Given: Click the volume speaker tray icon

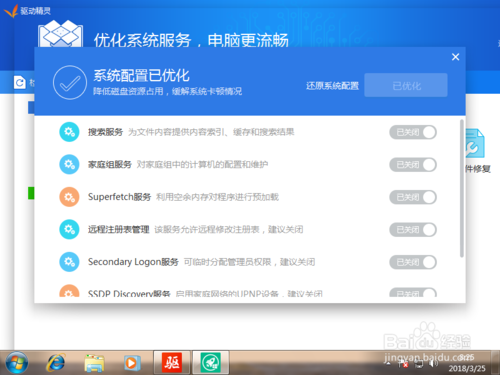Looking at the screenshot, I should pyautogui.click(x=433, y=363).
